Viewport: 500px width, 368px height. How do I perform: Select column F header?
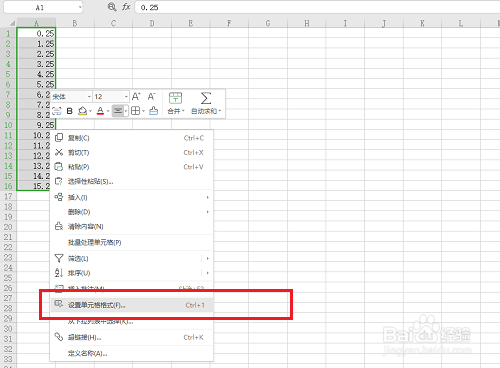229,23
